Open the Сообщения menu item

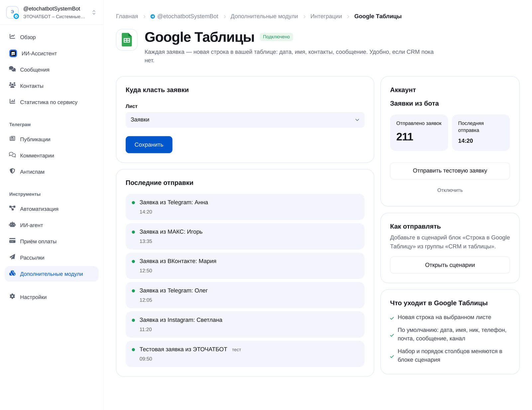click(x=52, y=69)
